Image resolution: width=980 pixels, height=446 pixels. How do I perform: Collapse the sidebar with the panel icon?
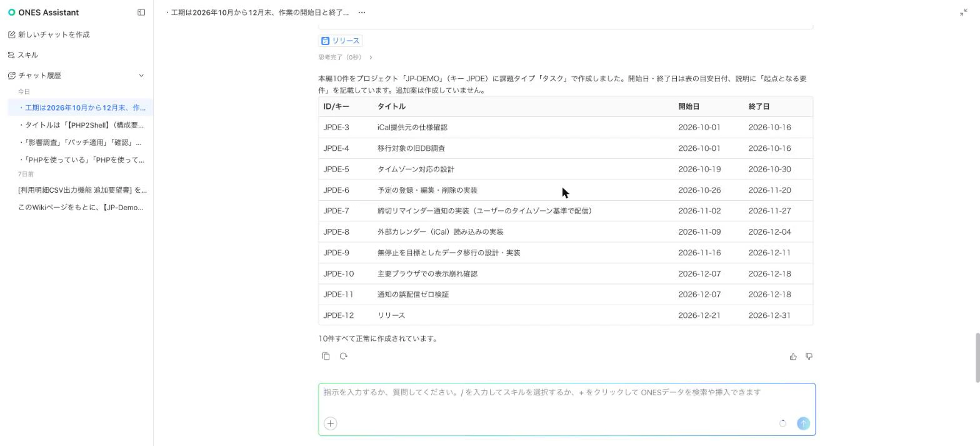pyautogui.click(x=141, y=13)
